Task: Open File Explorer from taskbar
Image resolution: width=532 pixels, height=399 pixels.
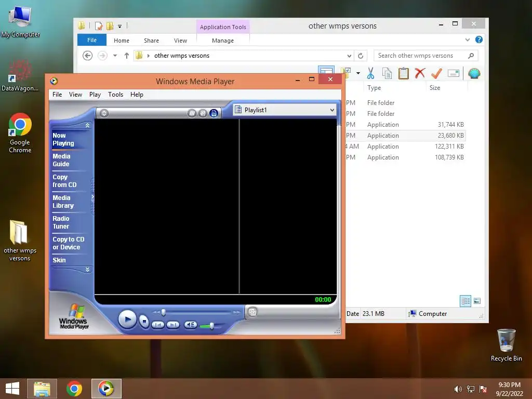Action: tap(42, 389)
